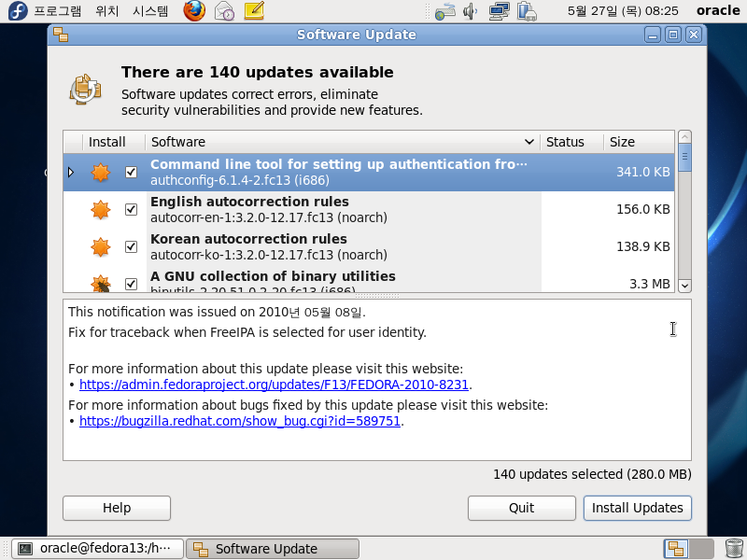Image resolution: width=747 pixels, height=560 pixels.
Task: Click the star icon for English autocorrection rules
Action: 101,209
